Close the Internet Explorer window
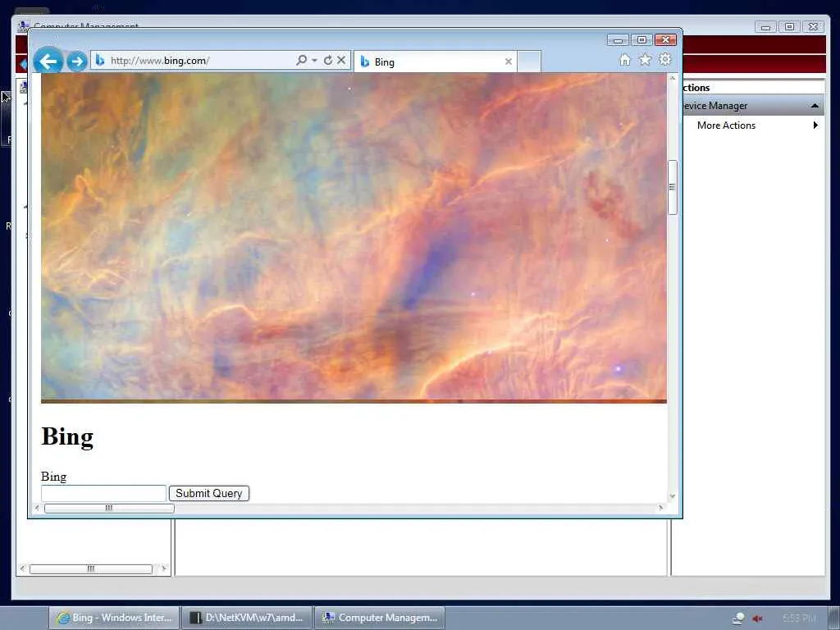Screen dimensions: 840x630 click(x=665, y=40)
